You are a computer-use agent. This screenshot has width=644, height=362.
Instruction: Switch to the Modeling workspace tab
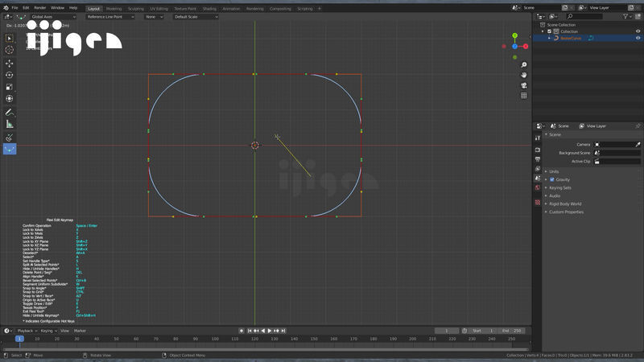[x=114, y=9]
